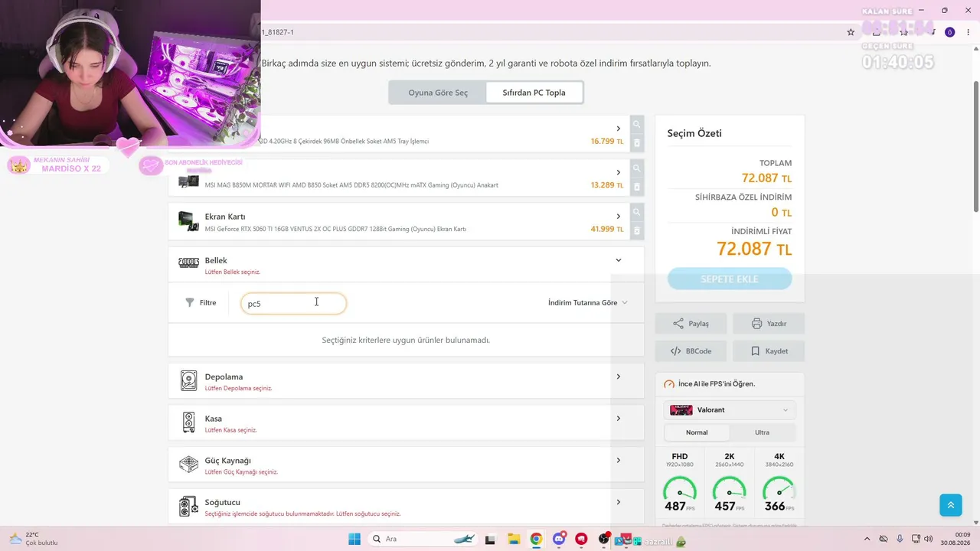Screen dimensions: 980x551
Task: Search replacement for the processor row
Action: tap(636, 125)
